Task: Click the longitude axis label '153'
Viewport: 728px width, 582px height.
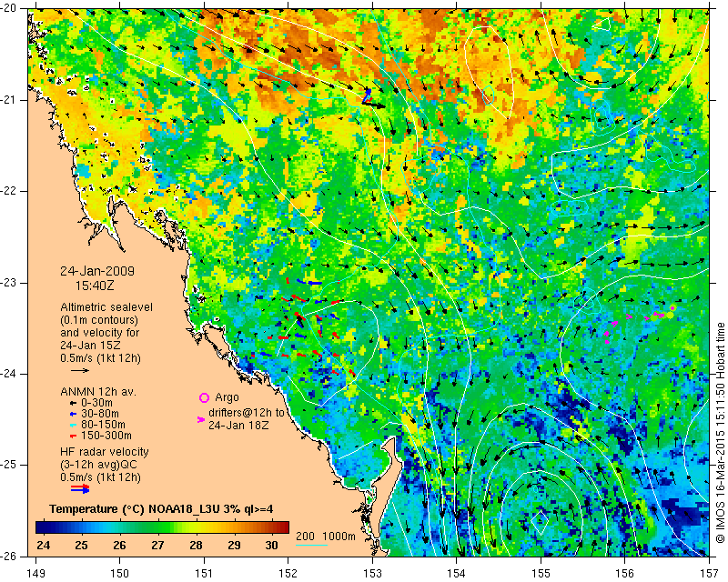Action: (x=373, y=574)
